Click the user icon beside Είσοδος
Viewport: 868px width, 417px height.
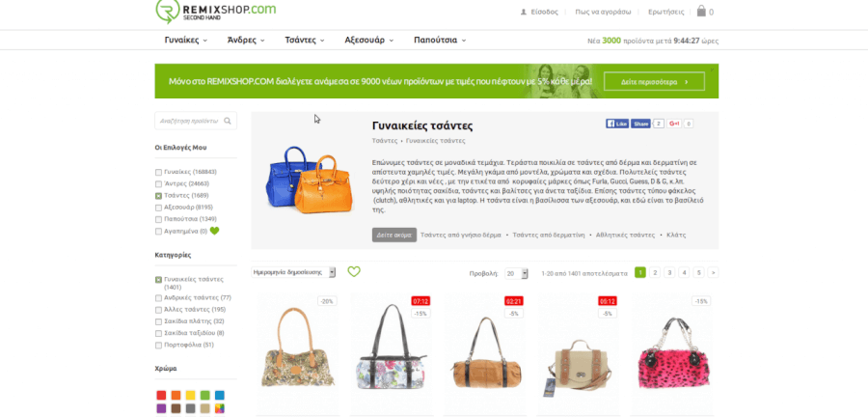click(523, 12)
